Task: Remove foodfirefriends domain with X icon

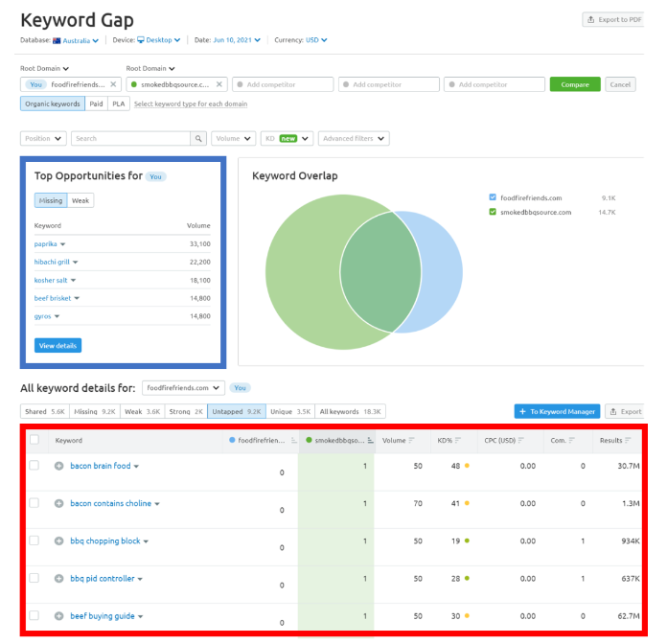Action: pos(113,84)
